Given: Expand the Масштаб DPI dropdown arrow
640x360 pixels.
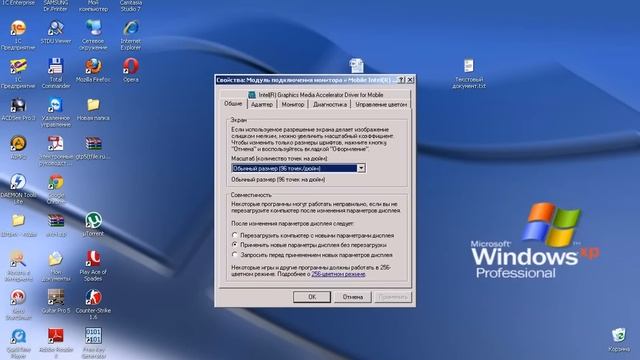Looking at the screenshot, I should [x=361, y=168].
